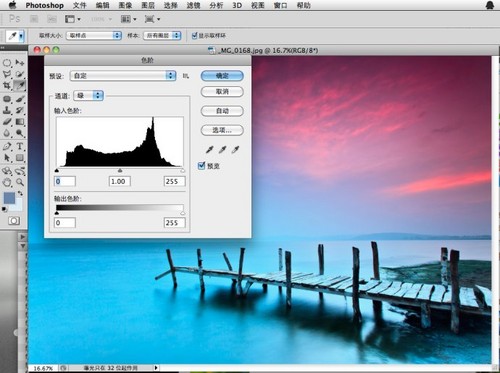Click the Options… button in Levels

(222, 130)
